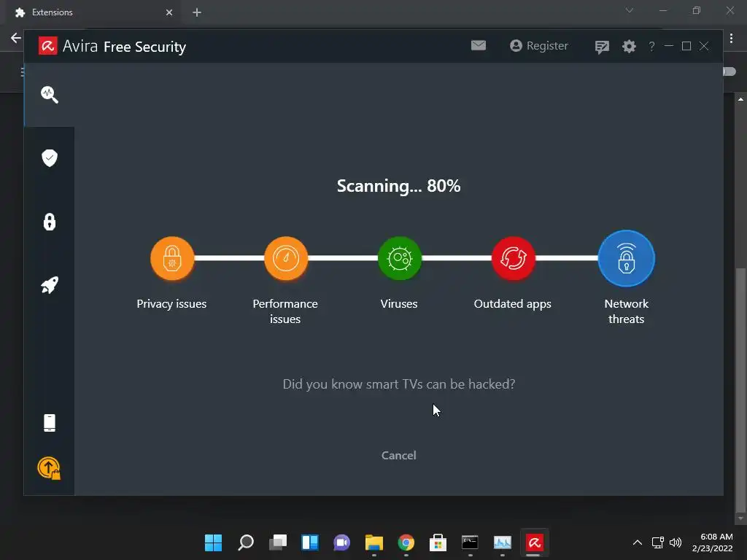Open the Avira messages envelope icon

pyautogui.click(x=479, y=45)
